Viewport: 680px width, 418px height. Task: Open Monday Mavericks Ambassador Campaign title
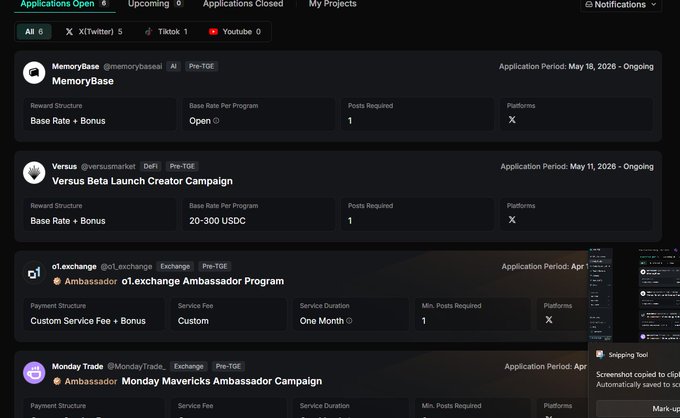(222, 382)
